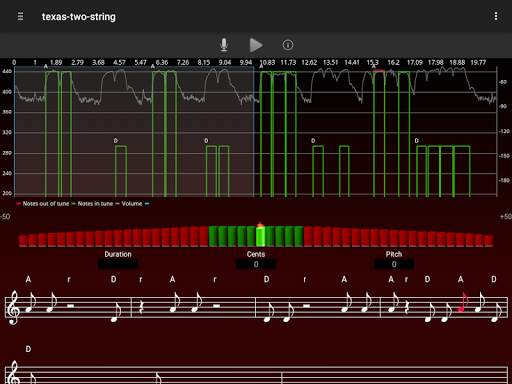Click the first A note label above the staff

tap(28, 279)
